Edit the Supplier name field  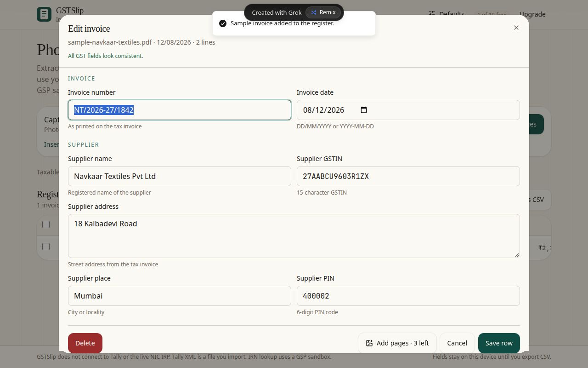[180, 176]
